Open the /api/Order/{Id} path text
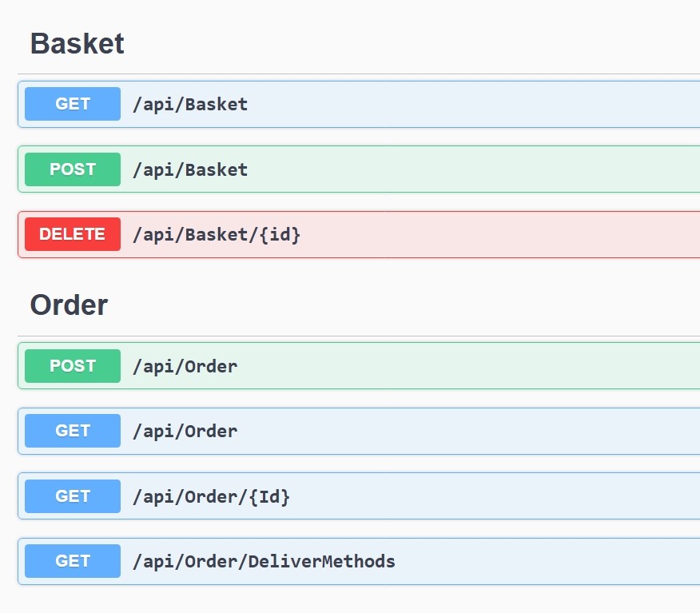The width and height of the screenshot is (700, 613). (211, 496)
